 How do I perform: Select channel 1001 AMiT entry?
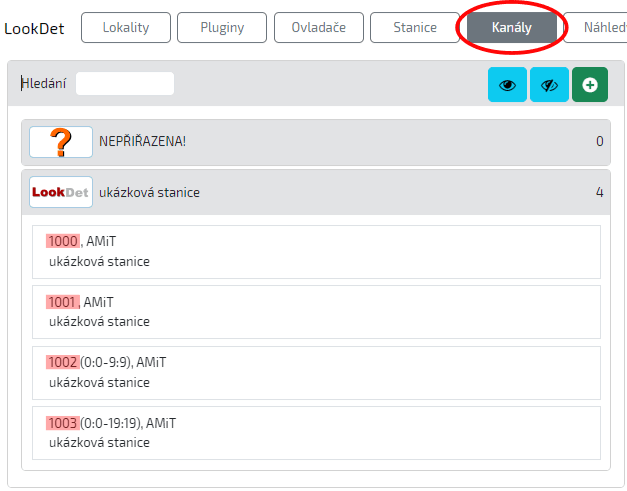(316, 311)
